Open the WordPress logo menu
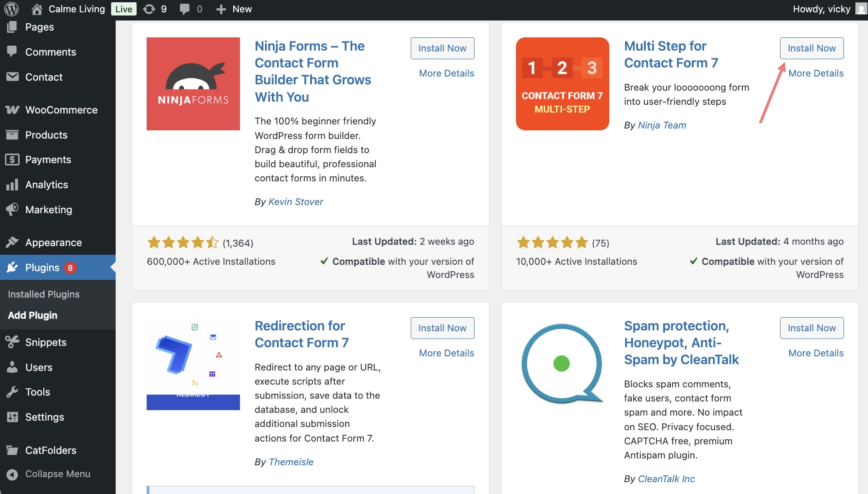The width and height of the screenshot is (868, 494). (x=11, y=9)
